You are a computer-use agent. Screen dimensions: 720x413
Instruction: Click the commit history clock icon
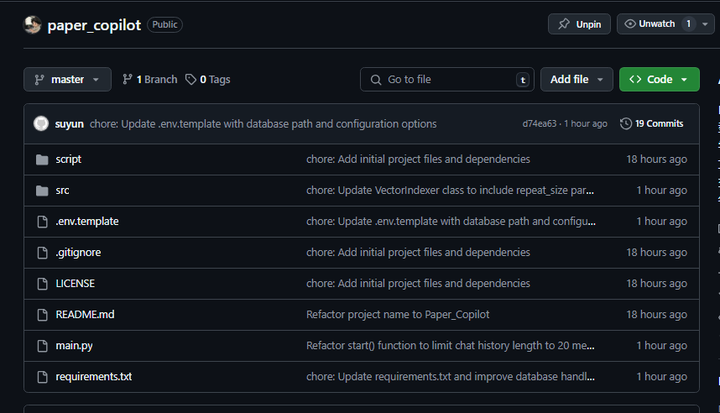[x=626, y=124]
